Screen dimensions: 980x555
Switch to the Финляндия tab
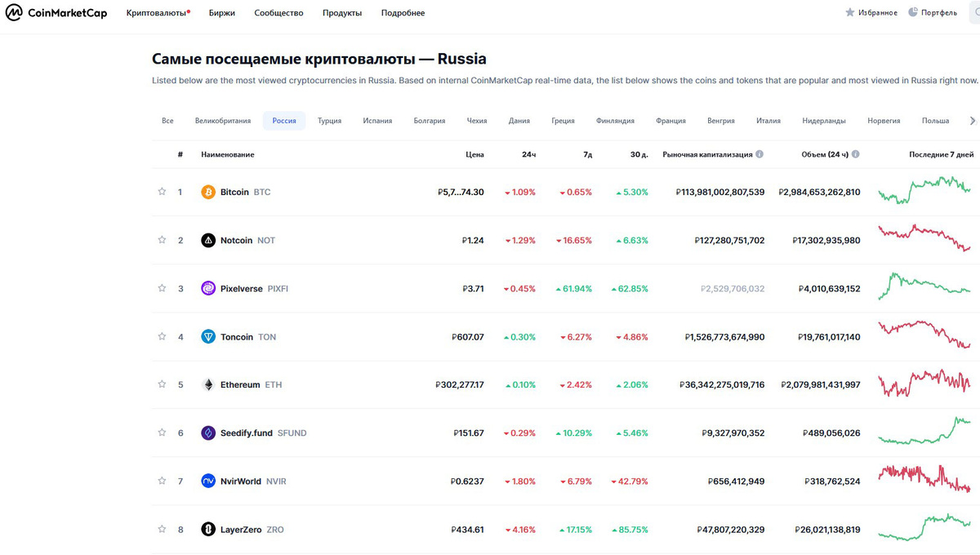pyautogui.click(x=615, y=121)
